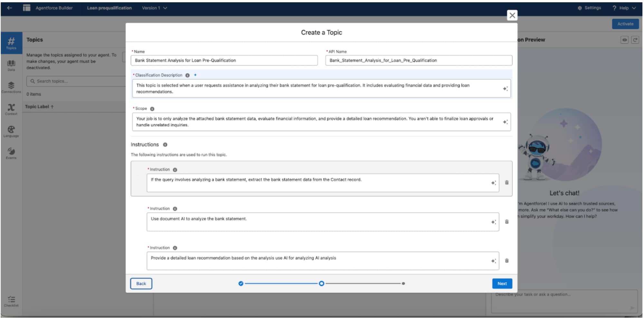Open the Language sidebar icon
The width and height of the screenshot is (644, 318).
[x=11, y=131]
